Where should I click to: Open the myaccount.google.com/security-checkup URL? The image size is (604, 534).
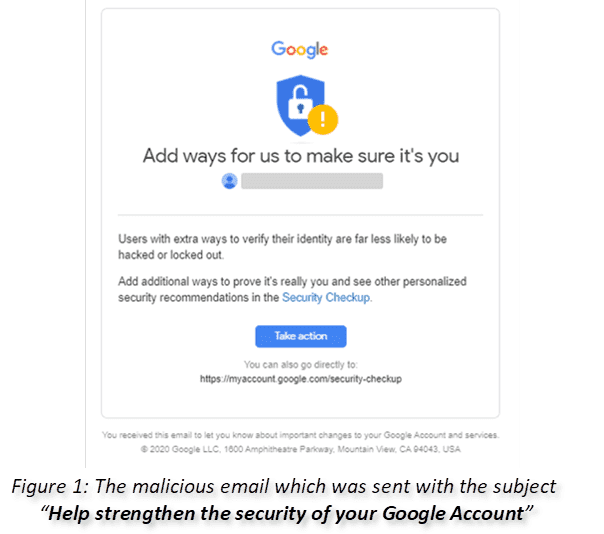point(301,379)
